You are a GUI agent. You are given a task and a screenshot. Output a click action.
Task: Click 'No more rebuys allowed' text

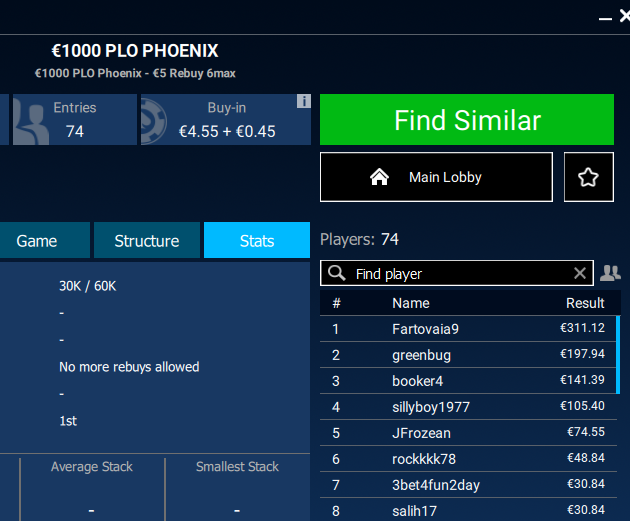(x=129, y=367)
